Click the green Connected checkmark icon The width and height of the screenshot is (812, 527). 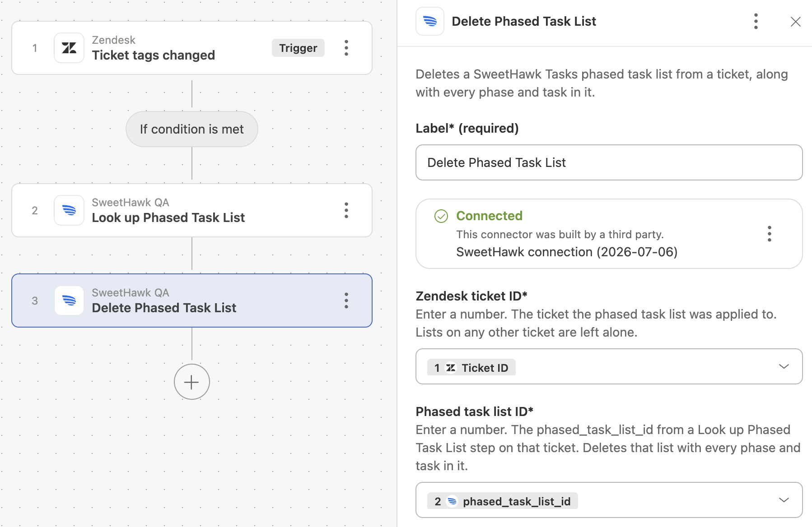point(441,216)
